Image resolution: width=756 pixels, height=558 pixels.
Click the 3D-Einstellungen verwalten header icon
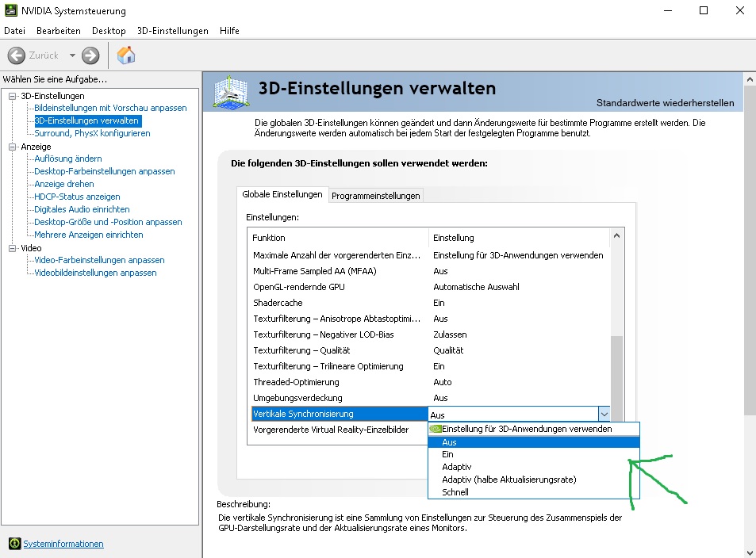pos(231,92)
